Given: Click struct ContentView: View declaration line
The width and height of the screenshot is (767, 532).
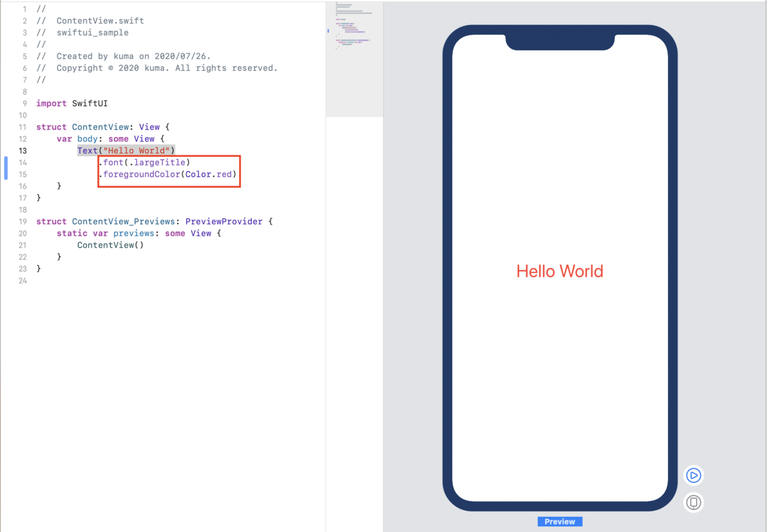Looking at the screenshot, I should pyautogui.click(x=103, y=127).
